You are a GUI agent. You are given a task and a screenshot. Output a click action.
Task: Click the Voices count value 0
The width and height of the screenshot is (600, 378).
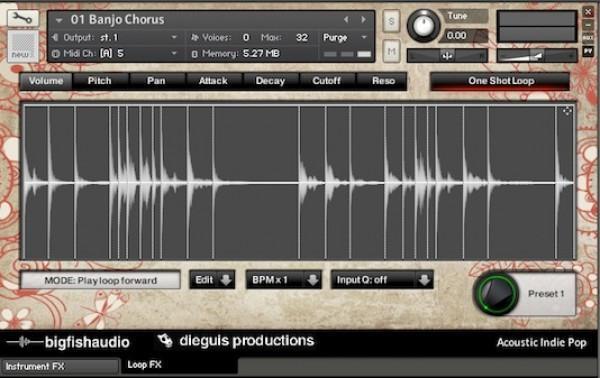[x=246, y=37]
